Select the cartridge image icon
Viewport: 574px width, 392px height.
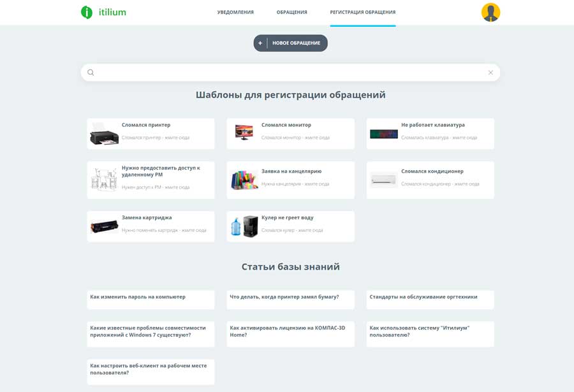(x=104, y=226)
